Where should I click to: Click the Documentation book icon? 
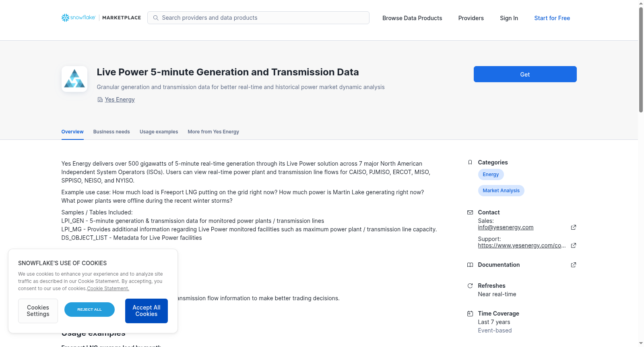(470, 265)
